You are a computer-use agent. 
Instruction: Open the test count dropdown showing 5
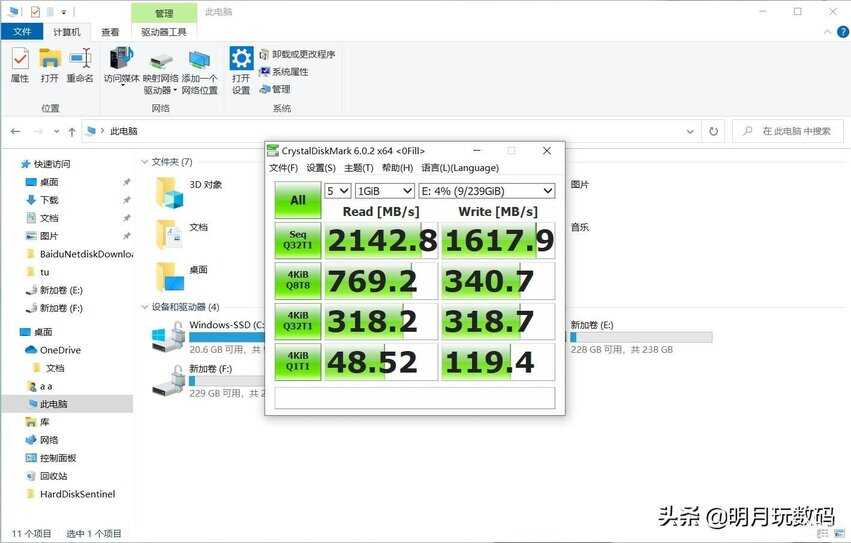click(x=338, y=191)
